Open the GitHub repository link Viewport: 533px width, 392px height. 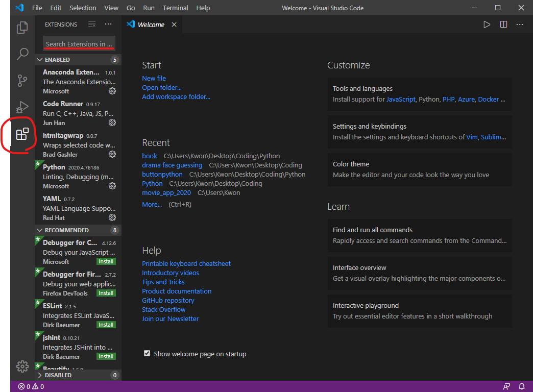click(x=168, y=300)
